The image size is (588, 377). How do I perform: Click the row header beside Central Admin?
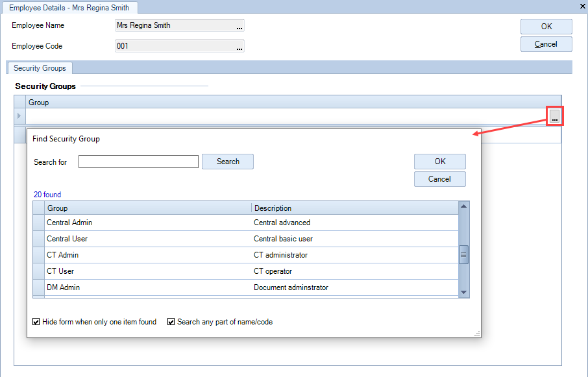pos(39,223)
